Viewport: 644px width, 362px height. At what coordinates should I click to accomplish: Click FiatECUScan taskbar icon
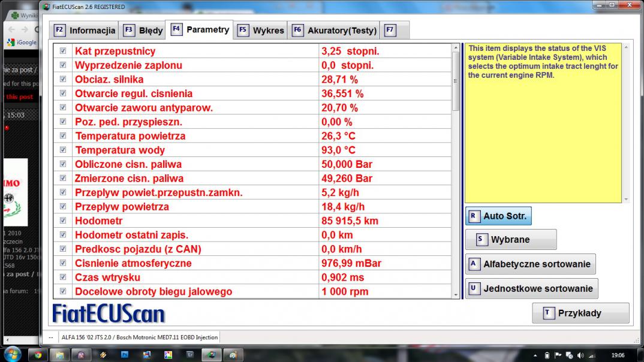pyautogui.click(x=212, y=355)
